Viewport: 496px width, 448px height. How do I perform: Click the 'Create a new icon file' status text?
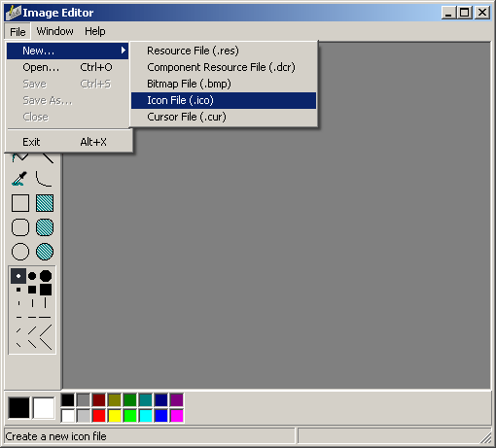point(55,436)
